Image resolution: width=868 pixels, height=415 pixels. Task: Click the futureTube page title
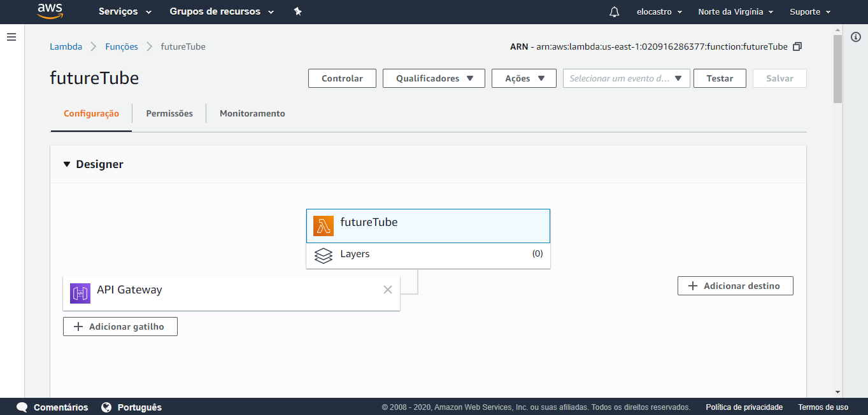pyautogui.click(x=94, y=78)
